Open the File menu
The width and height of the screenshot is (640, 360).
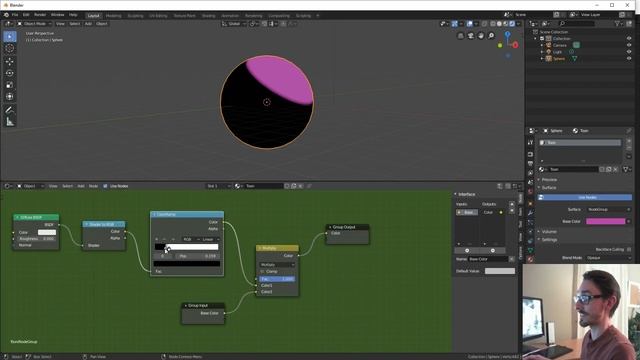(x=15, y=15)
